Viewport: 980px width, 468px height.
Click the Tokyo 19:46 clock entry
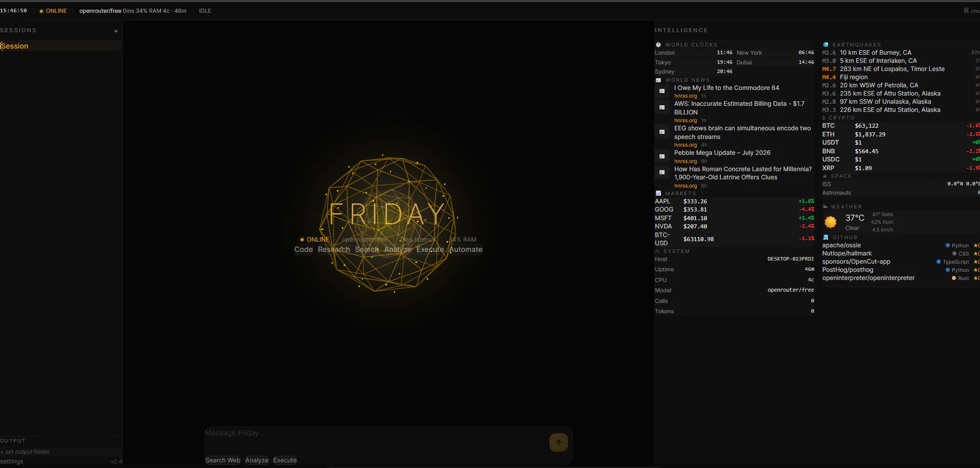[x=694, y=62]
